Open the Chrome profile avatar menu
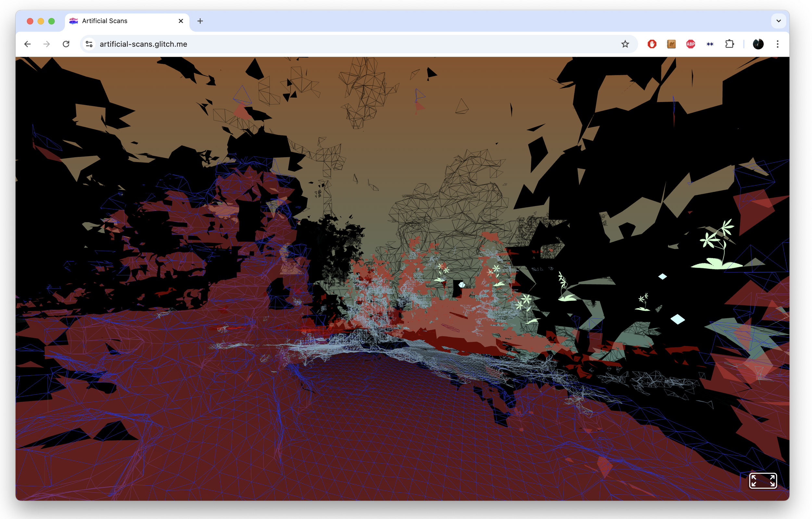Viewport: 812px width, 519px height. tap(758, 44)
